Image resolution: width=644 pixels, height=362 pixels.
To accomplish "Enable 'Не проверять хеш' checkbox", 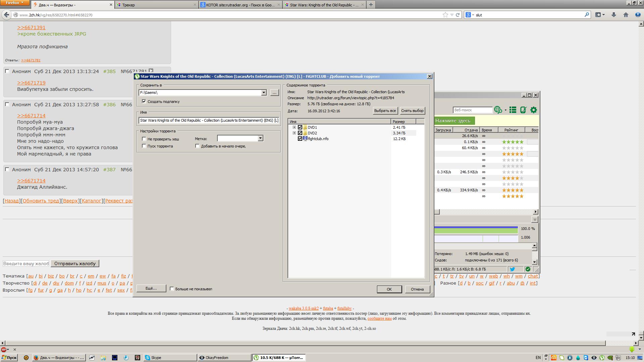I will coord(144,139).
